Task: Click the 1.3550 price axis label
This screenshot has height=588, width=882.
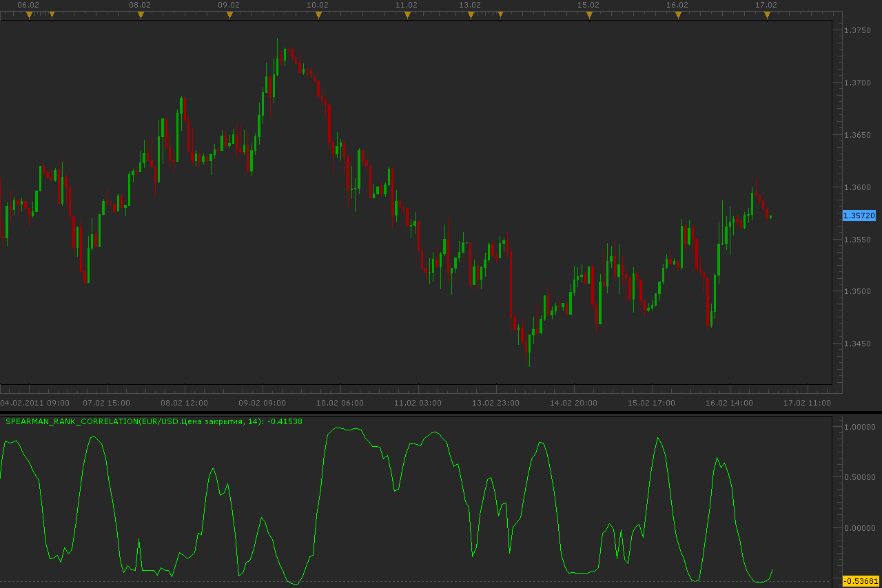Action: (x=859, y=240)
